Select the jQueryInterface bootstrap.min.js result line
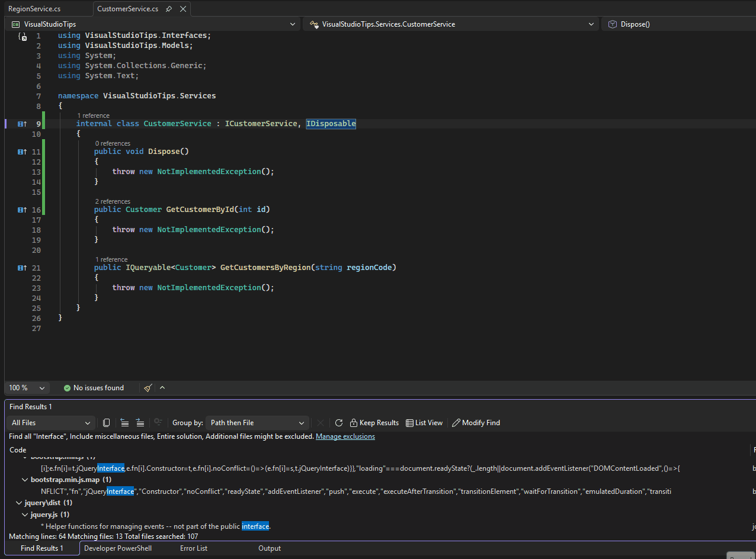Screen dimensions: 756x559 [x=360, y=468]
